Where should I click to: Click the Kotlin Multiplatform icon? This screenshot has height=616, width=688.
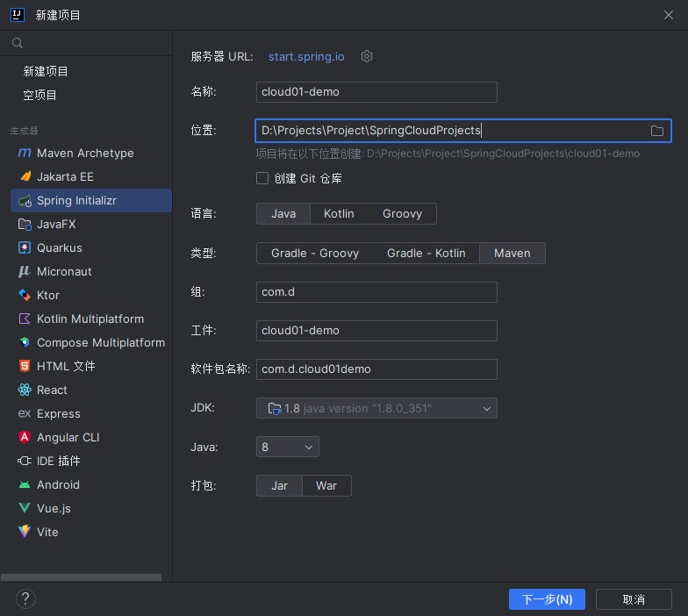coord(25,319)
